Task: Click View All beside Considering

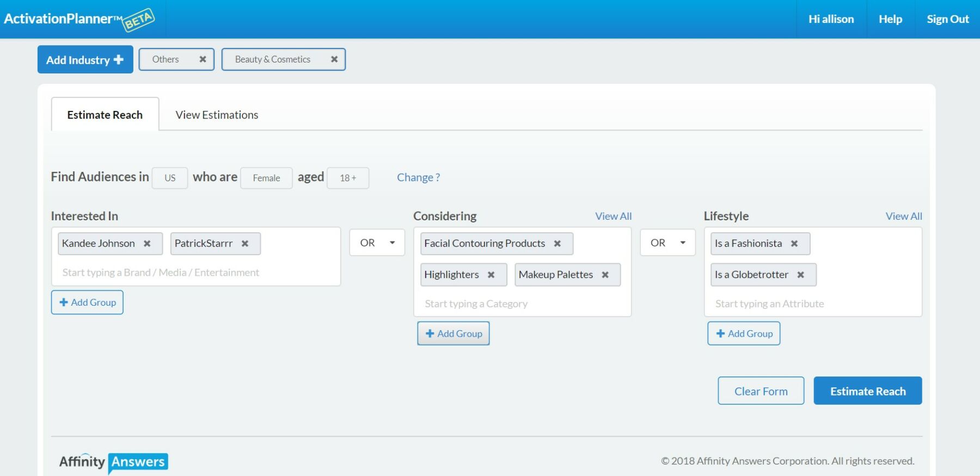Action: [x=613, y=216]
